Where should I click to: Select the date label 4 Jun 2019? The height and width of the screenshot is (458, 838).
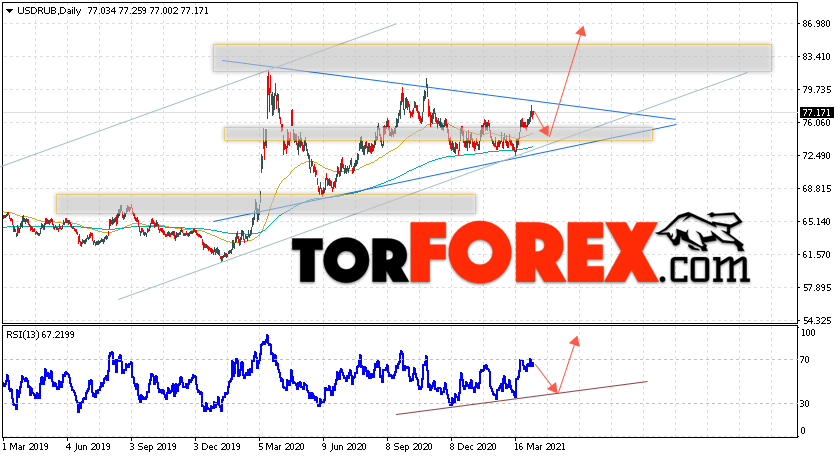pos(88,447)
